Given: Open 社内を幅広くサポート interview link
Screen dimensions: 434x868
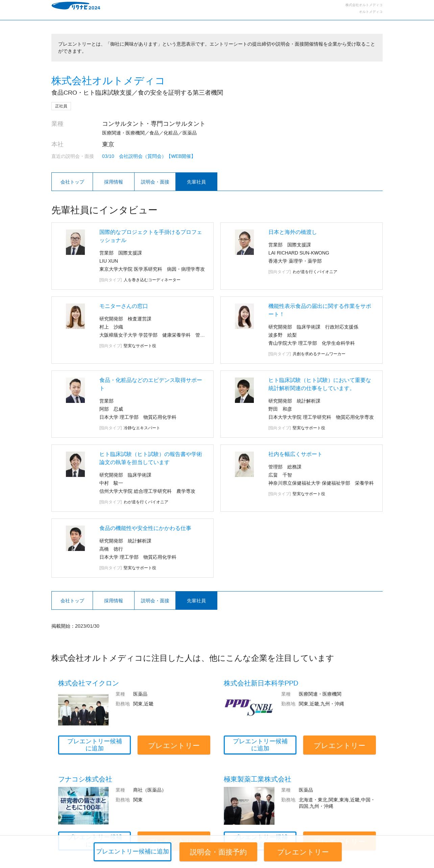Looking at the screenshot, I should coord(295,454).
